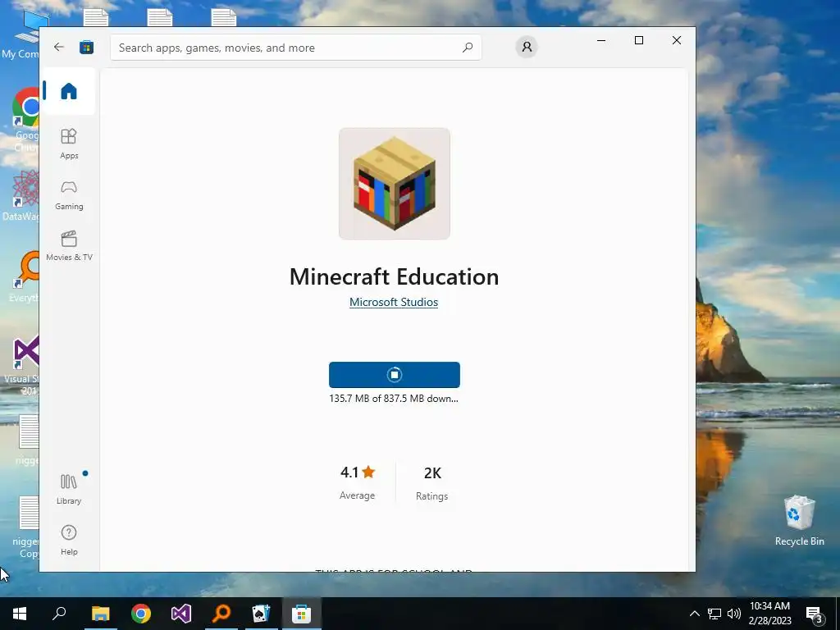Close the Microsoft Store window
Image resolution: width=840 pixels, height=630 pixels.
coord(677,40)
